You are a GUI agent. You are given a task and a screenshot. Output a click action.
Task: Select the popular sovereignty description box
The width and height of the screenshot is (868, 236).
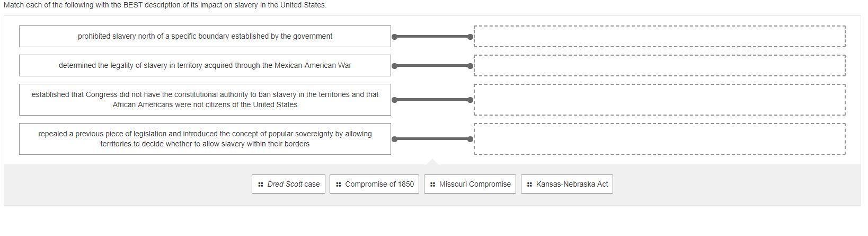(x=205, y=139)
